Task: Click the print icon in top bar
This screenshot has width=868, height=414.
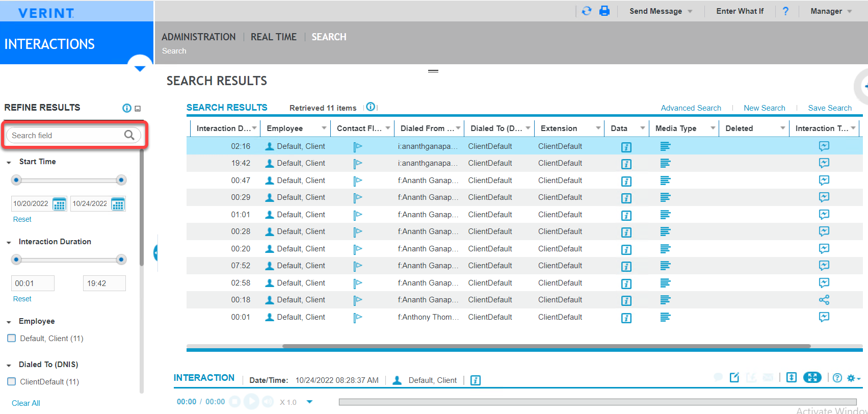Action: [604, 11]
